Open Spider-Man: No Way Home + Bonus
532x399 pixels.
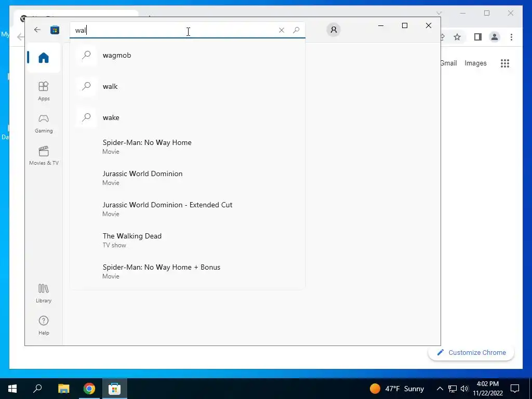pos(187,271)
